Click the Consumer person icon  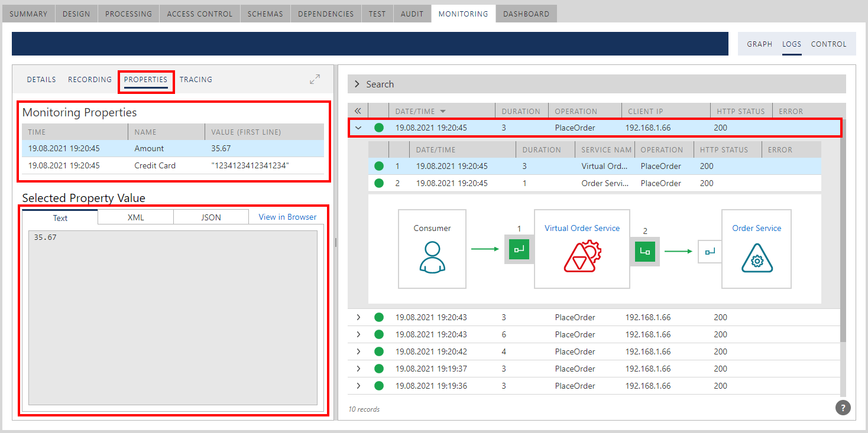432,257
